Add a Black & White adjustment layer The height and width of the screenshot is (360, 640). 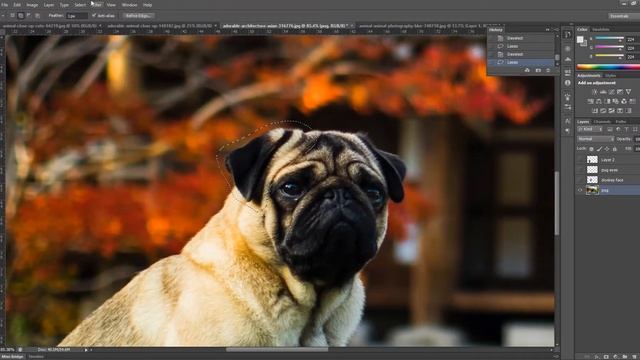click(607, 101)
